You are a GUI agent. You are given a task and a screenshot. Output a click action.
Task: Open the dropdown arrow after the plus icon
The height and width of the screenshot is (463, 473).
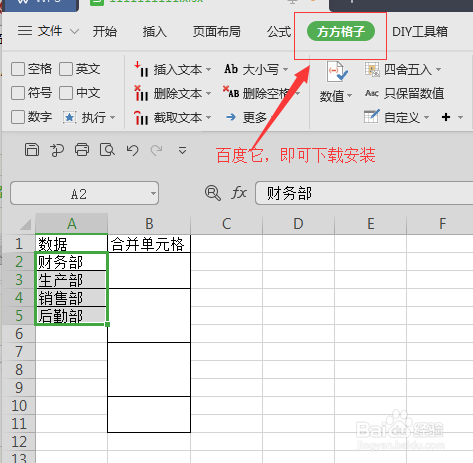[x=461, y=117]
